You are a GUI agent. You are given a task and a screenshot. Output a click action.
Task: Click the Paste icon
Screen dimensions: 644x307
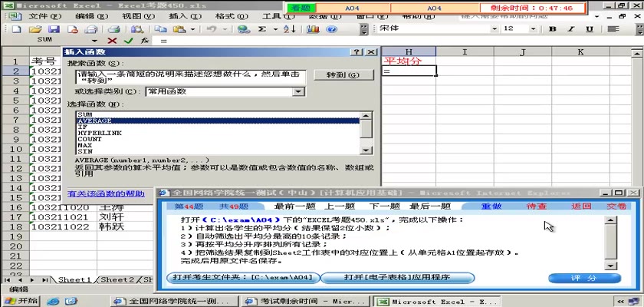click(x=179, y=29)
